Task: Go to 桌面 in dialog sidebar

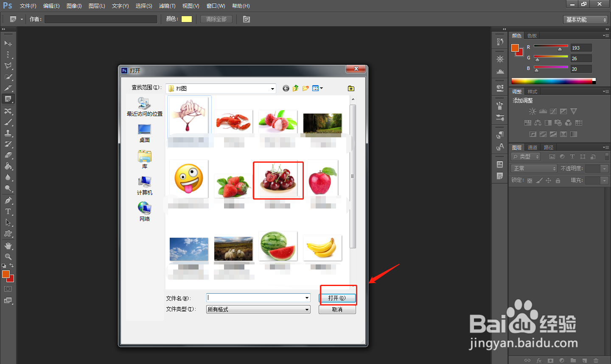Action: click(x=145, y=133)
